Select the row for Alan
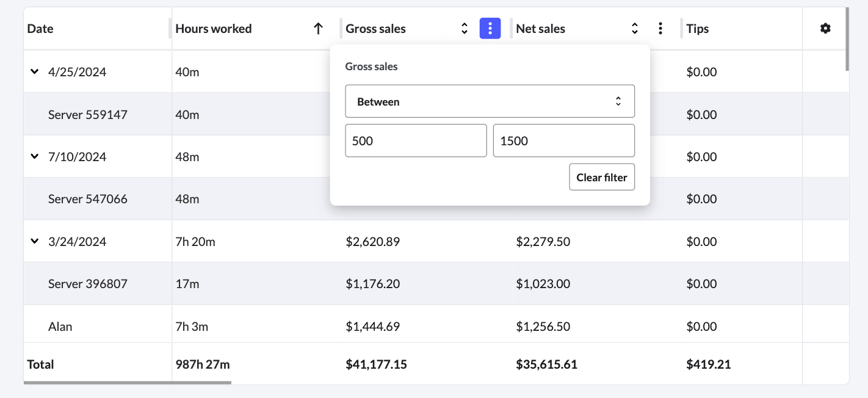The image size is (868, 398). [x=60, y=326]
